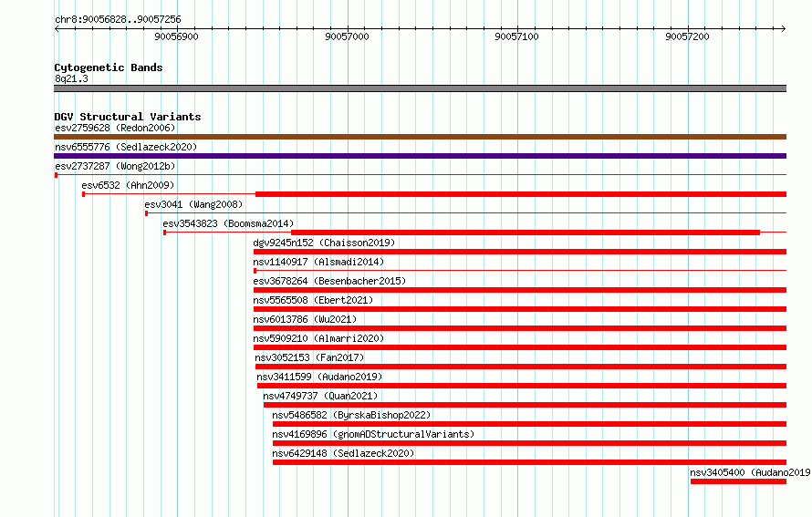Select the esv3041 (Wang2008) variant label
The height and width of the screenshot is (517, 812).
193,204
